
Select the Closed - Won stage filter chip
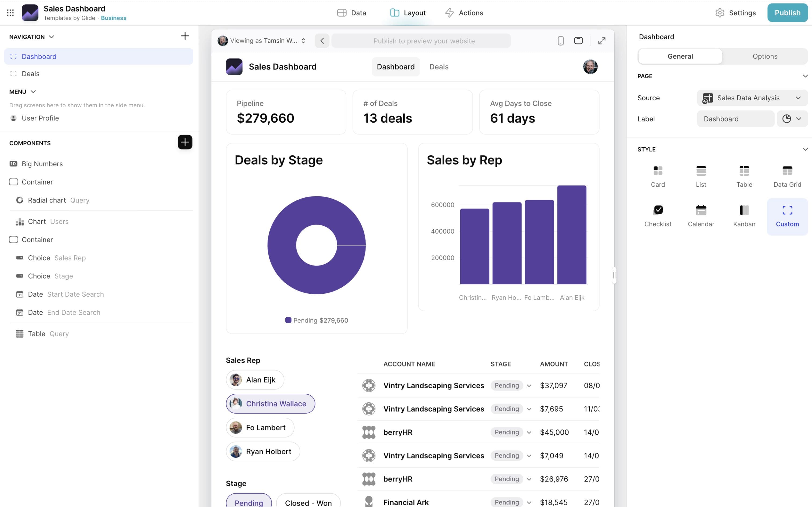click(x=308, y=502)
